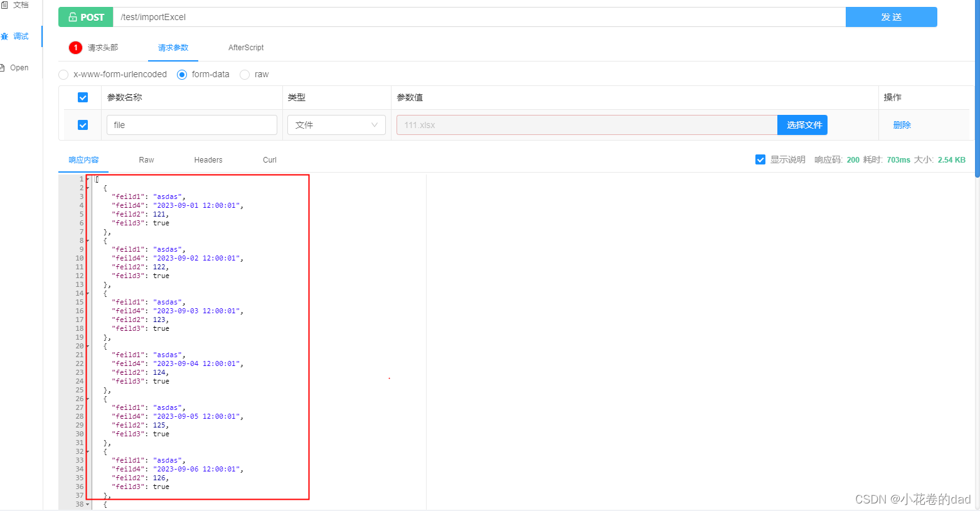Image resolution: width=980 pixels, height=511 pixels.
Task: Collapse the JSON object at line 32
Action: 88,452
